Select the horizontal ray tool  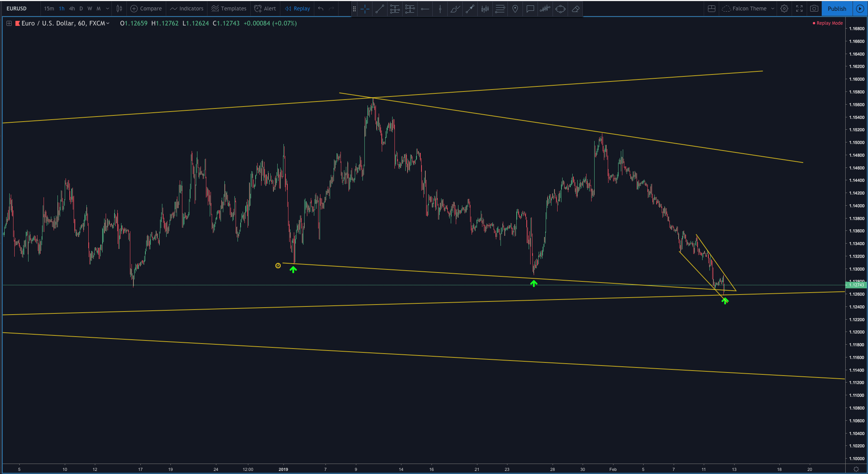pyautogui.click(x=425, y=9)
